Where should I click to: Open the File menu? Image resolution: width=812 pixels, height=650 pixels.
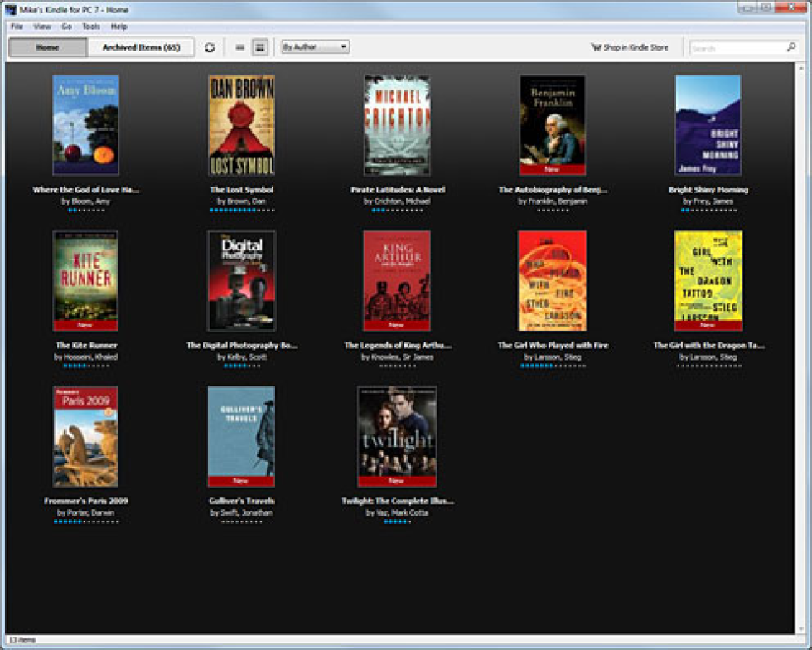tap(17, 27)
